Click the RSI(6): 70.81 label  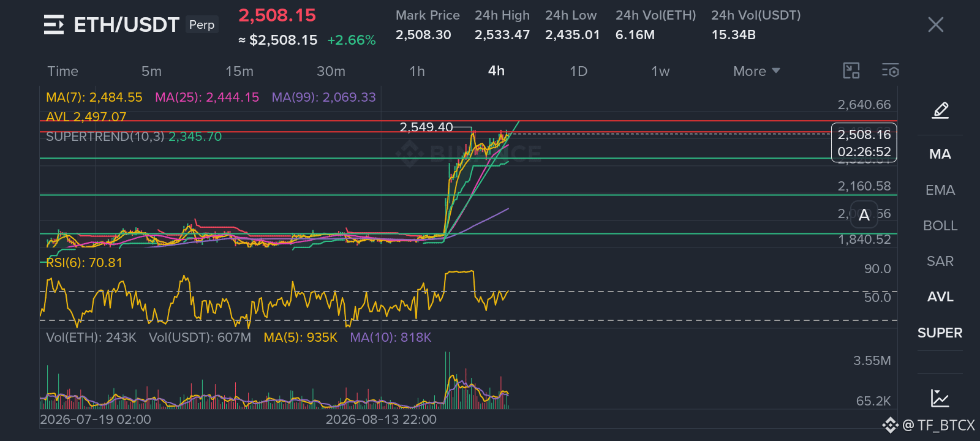tap(85, 263)
